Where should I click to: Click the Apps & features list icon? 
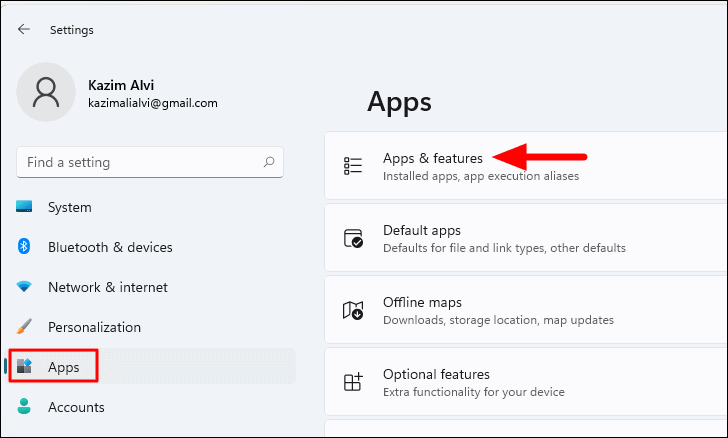353,166
